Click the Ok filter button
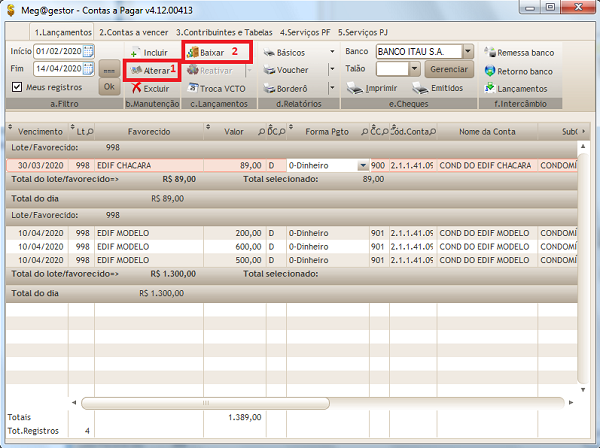 [109, 86]
